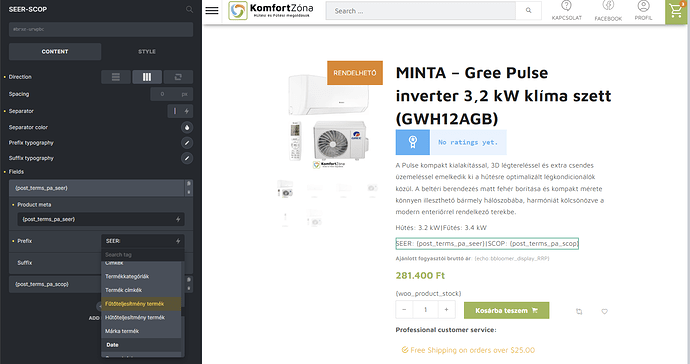The height and width of the screenshot is (364, 690).
Task: Open the Separator color picker
Action: tap(187, 128)
